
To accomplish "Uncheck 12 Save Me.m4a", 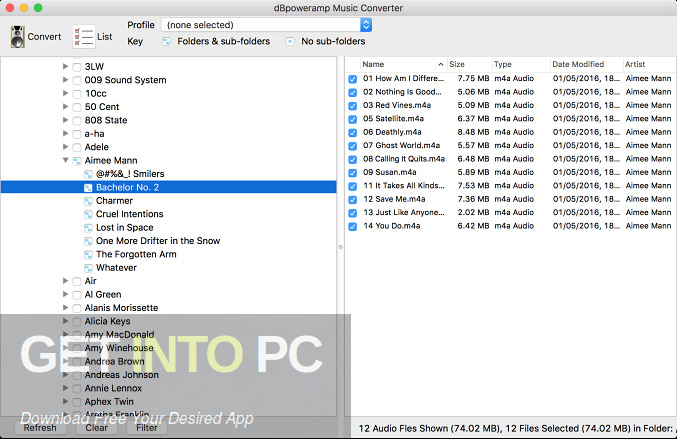I will point(353,199).
